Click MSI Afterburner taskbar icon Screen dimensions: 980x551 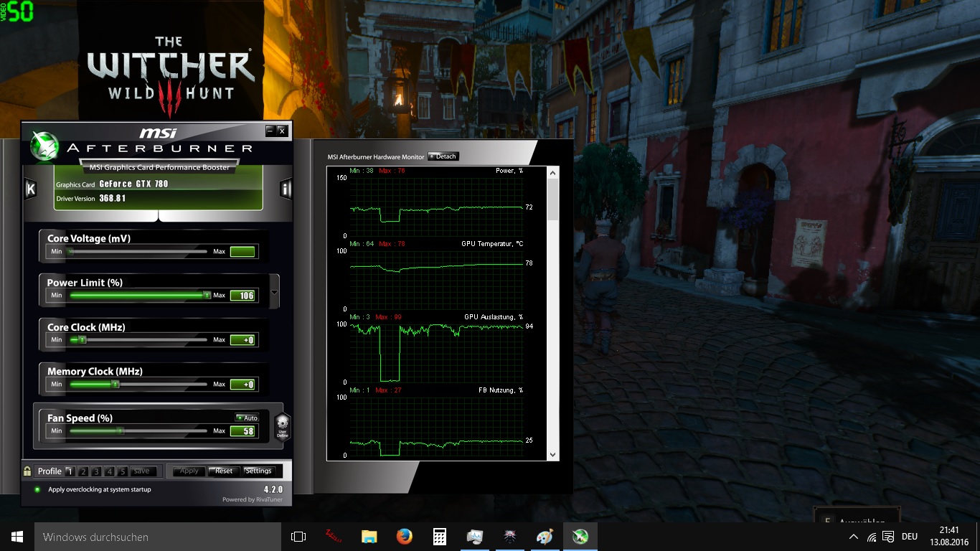click(x=580, y=537)
